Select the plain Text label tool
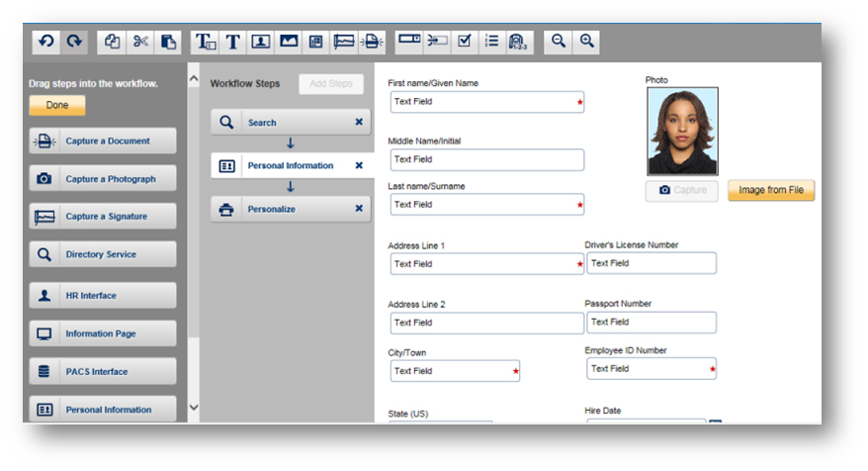Viewport: 868px width, 471px height. click(x=232, y=42)
